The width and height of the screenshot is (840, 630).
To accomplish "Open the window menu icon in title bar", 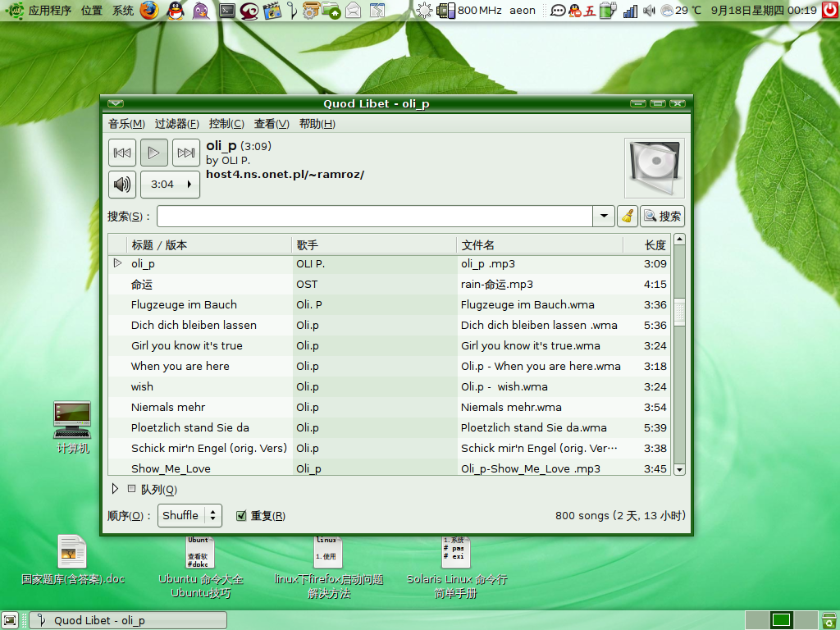I will pyautogui.click(x=115, y=103).
